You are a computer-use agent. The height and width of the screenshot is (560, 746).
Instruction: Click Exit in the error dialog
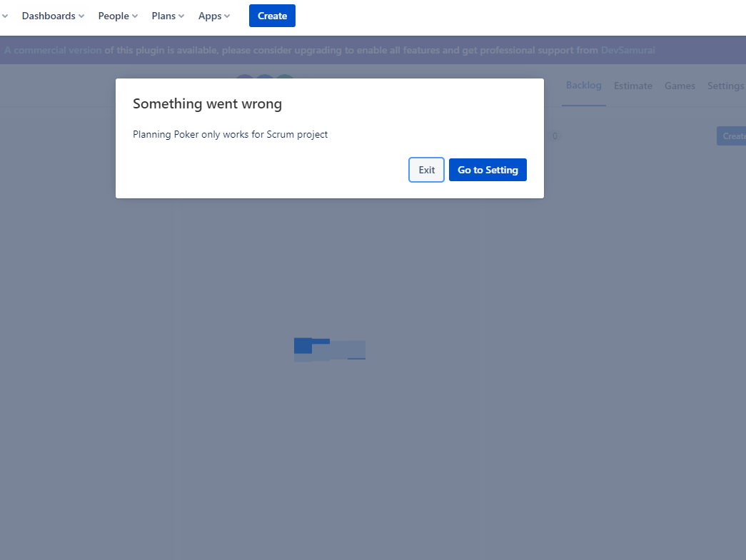pyautogui.click(x=426, y=170)
